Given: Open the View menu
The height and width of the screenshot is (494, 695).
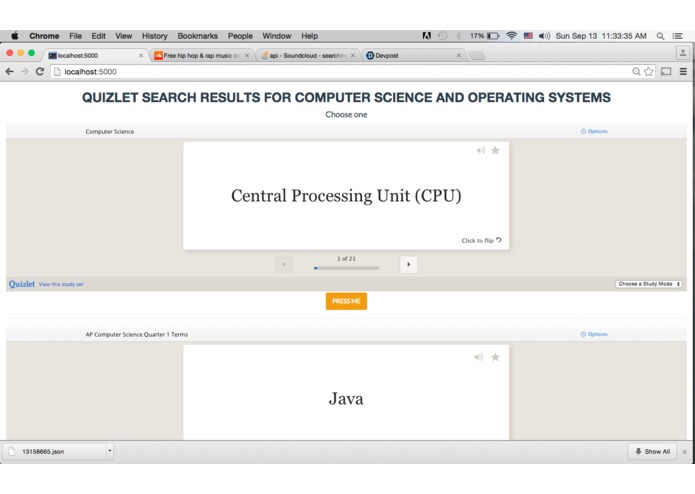Looking at the screenshot, I should (x=124, y=36).
